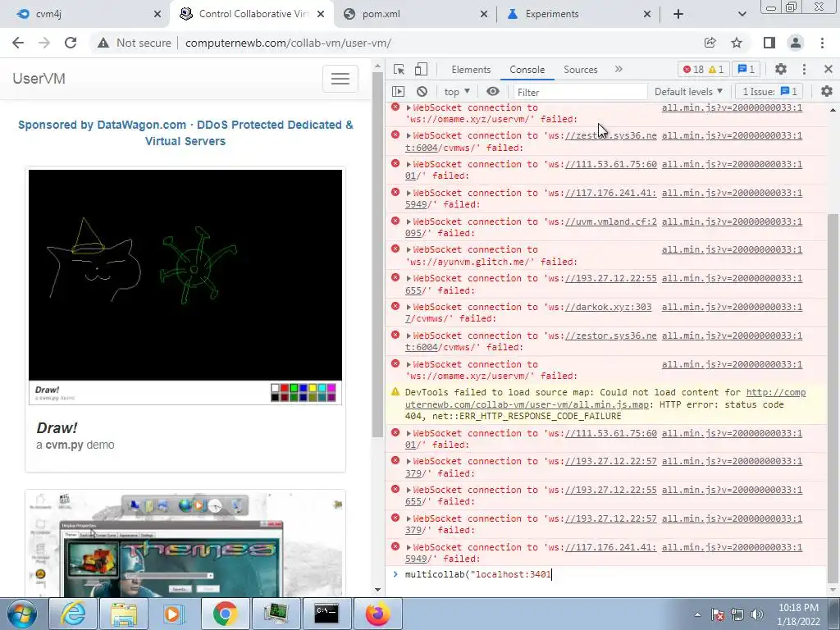Viewport: 840px width, 630px height.
Task: Pick the yellow swatch in Draw!
Action: (313, 388)
